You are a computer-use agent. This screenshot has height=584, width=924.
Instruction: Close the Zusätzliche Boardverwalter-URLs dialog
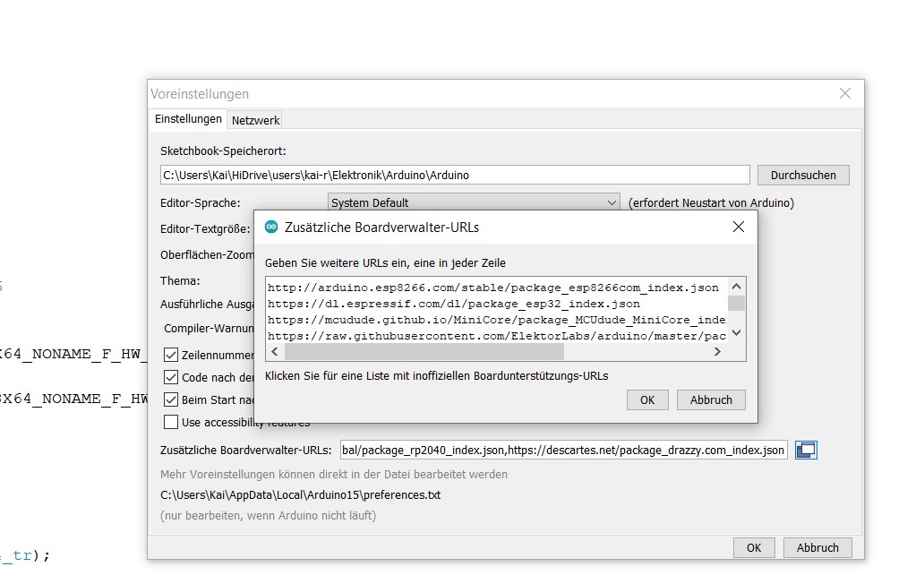(x=739, y=227)
